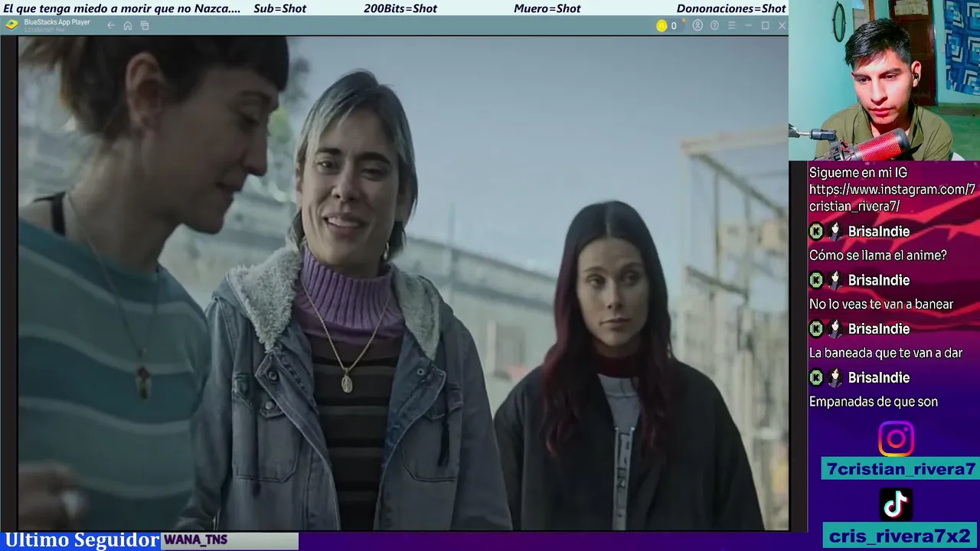This screenshot has height=551, width=980.
Task: Click the BlueStacks logo icon
Action: click(11, 24)
